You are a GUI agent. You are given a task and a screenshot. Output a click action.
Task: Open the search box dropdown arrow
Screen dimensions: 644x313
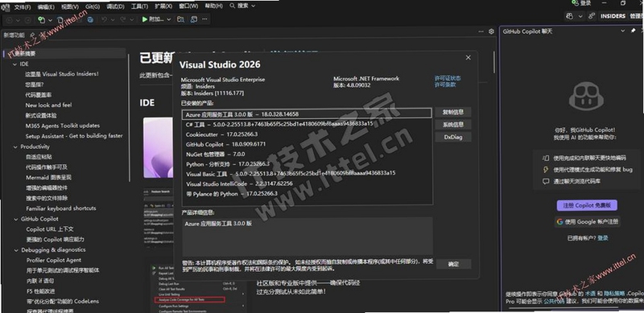point(253,6)
